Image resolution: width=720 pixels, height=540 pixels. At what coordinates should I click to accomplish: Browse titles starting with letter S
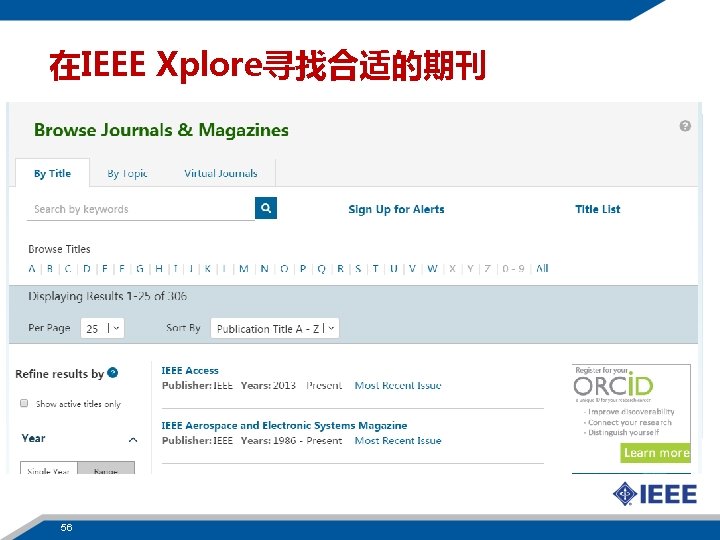point(358,269)
